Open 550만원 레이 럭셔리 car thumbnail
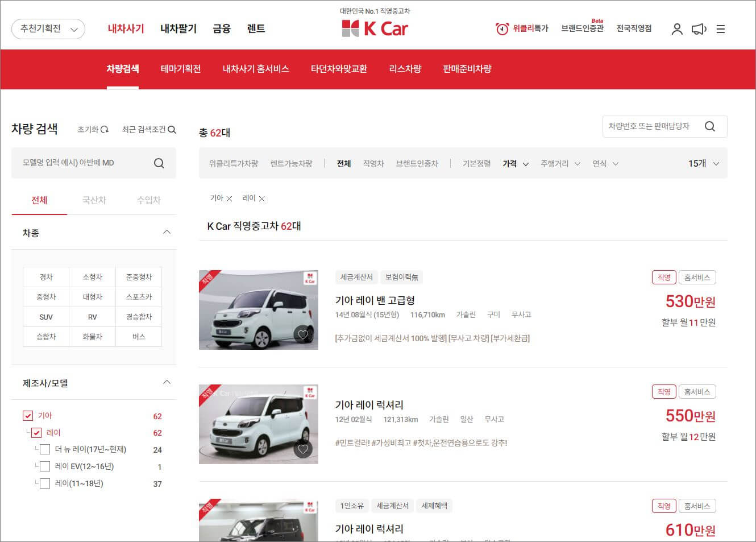Screen dimensions: 756x542 [259, 424]
